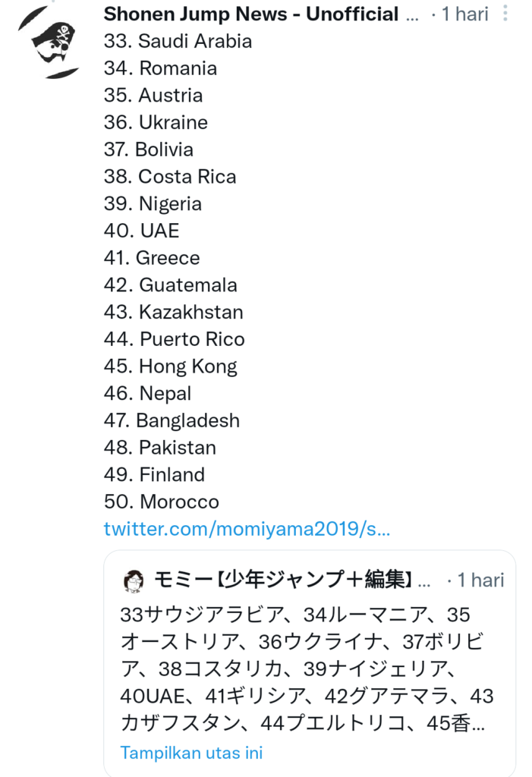Open the tweet's three-dot more options menu
The height and width of the screenshot is (777, 532).
pyautogui.click(x=506, y=14)
